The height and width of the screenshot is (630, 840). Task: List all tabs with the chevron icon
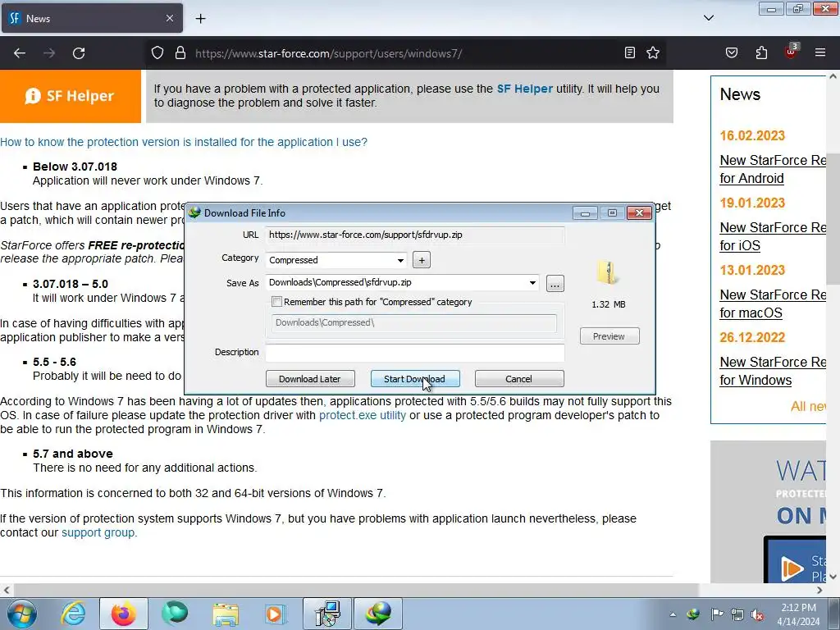[x=709, y=18]
